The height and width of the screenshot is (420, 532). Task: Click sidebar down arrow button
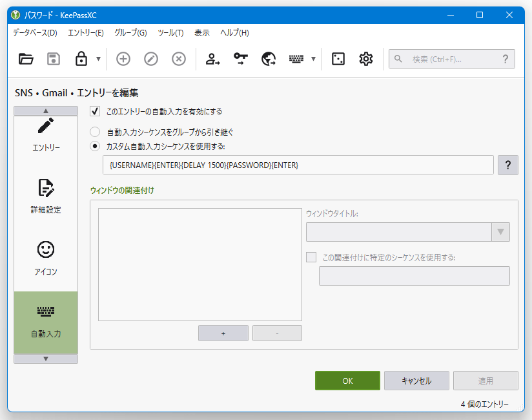pyautogui.click(x=46, y=359)
